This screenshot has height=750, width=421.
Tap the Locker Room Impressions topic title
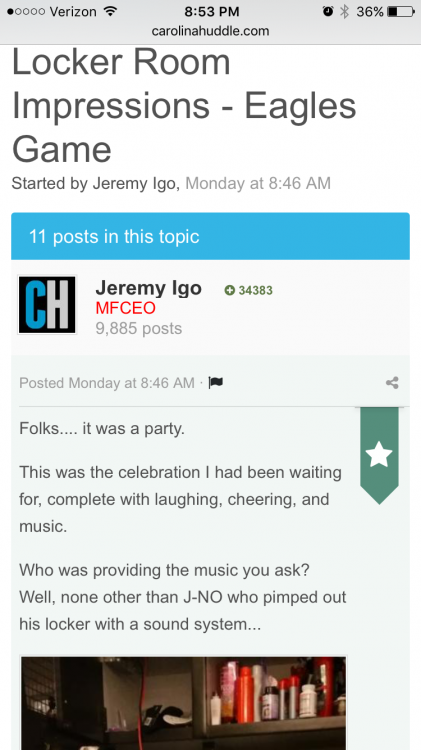184,106
